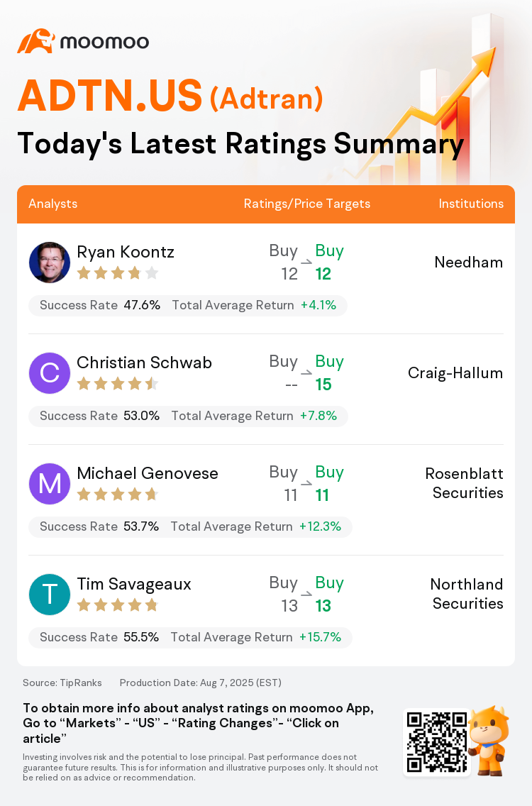Click the Institutions column header
Viewport: 532px width, 806px height.
tap(471, 204)
